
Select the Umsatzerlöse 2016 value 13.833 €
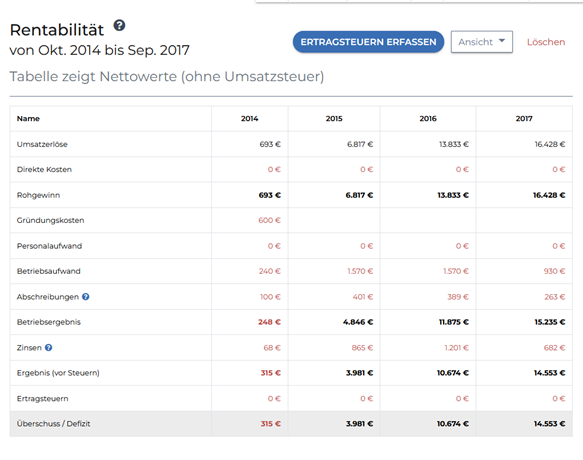[x=454, y=144]
